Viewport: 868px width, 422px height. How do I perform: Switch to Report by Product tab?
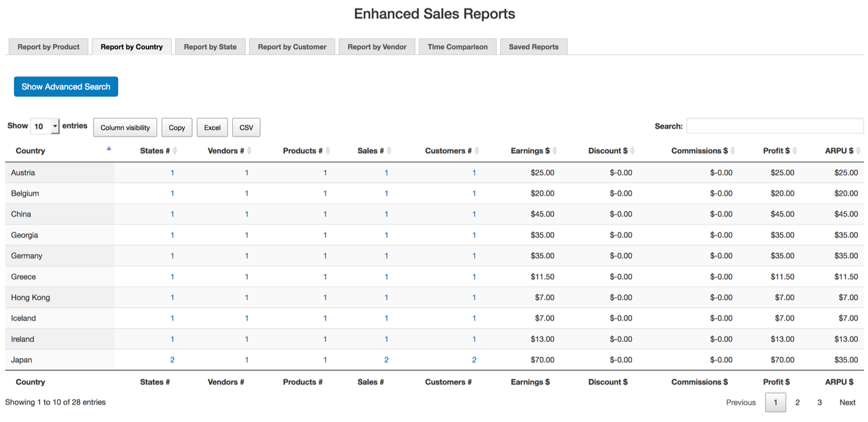coord(49,47)
